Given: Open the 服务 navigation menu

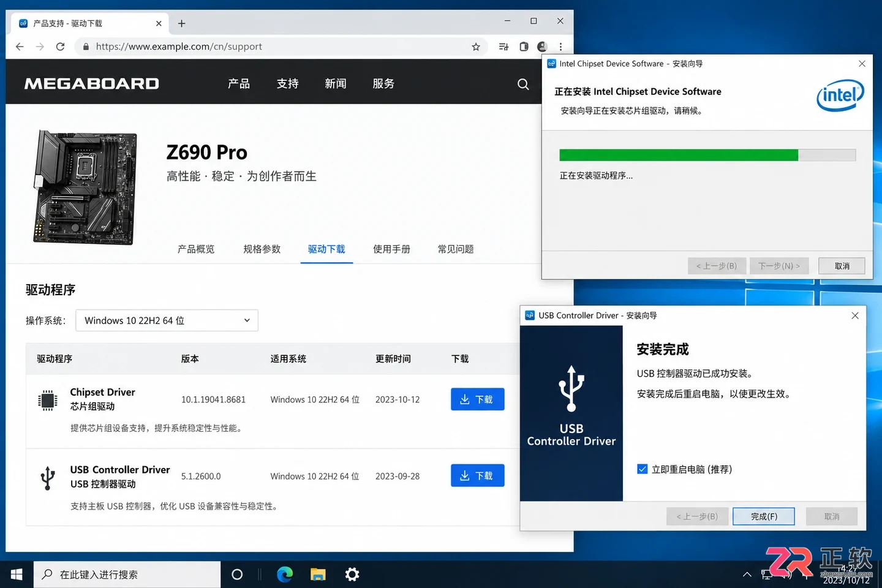Looking at the screenshot, I should (383, 83).
